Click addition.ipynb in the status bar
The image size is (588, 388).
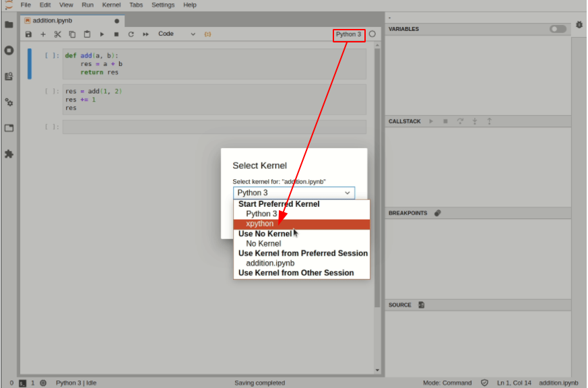tap(558, 383)
